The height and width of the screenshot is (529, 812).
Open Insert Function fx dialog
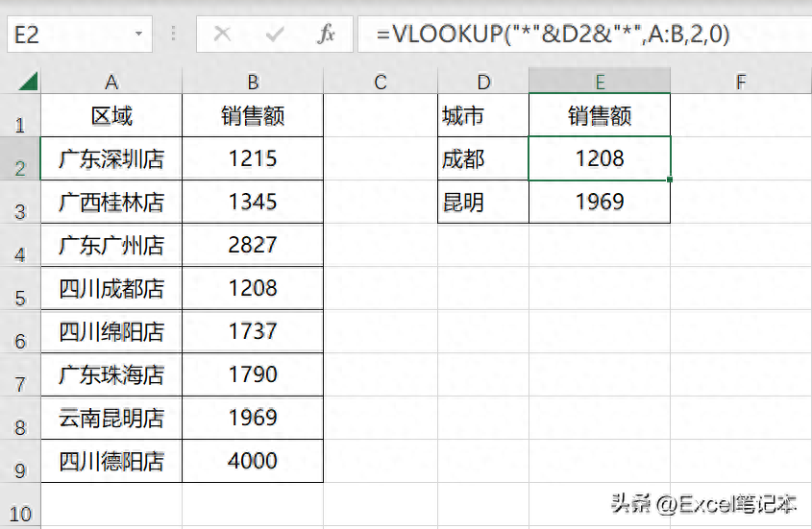click(x=327, y=35)
